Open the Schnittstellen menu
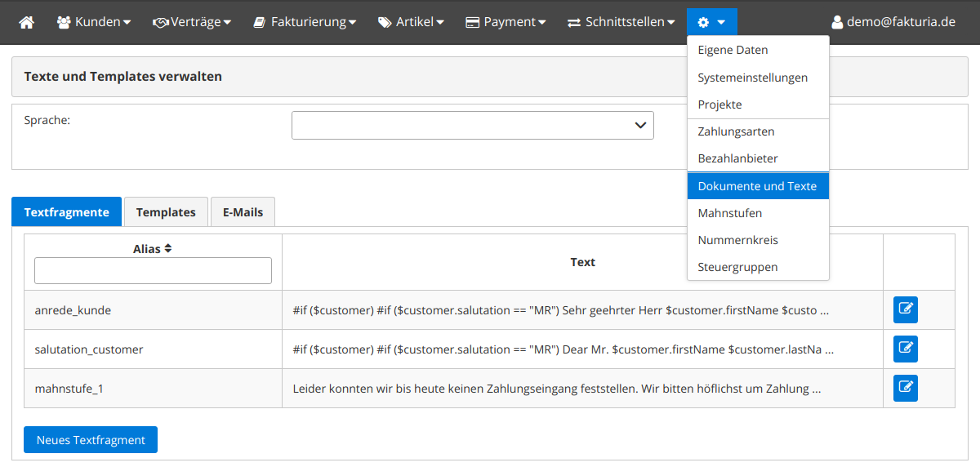980x467 pixels. (621, 22)
